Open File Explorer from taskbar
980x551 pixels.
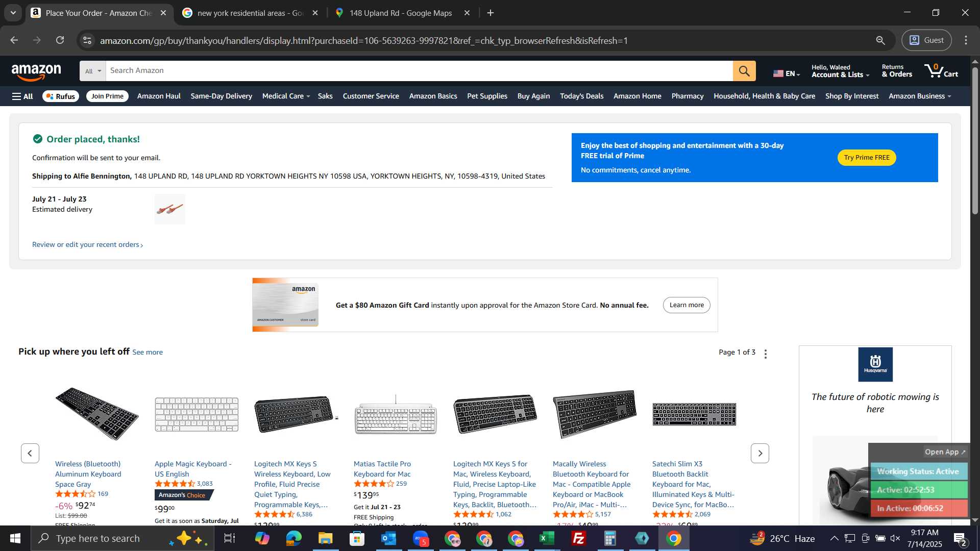click(x=326, y=538)
